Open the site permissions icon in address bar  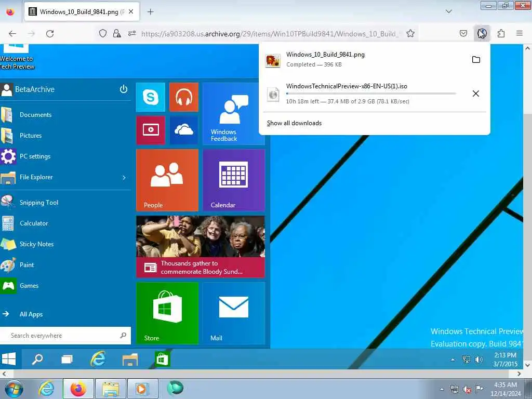pos(132,33)
